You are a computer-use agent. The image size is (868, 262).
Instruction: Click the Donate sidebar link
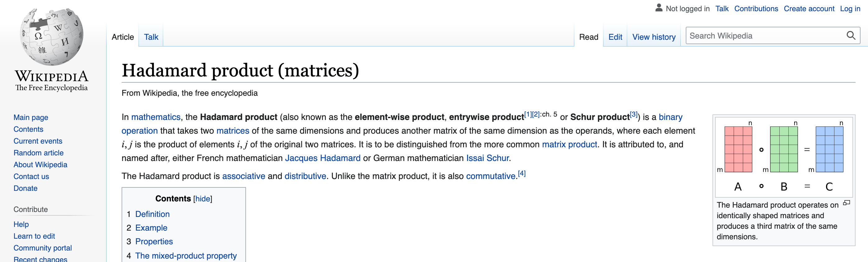25,188
